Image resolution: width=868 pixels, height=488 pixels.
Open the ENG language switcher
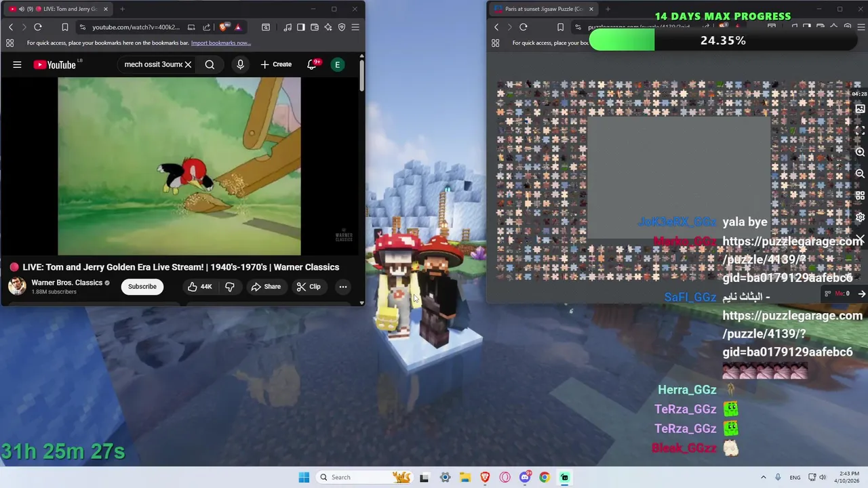(795, 477)
